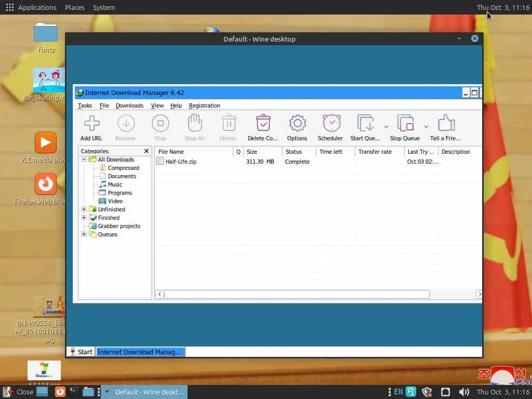The image size is (532, 399).
Task: Open the View menu
Action: tap(157, 105)
